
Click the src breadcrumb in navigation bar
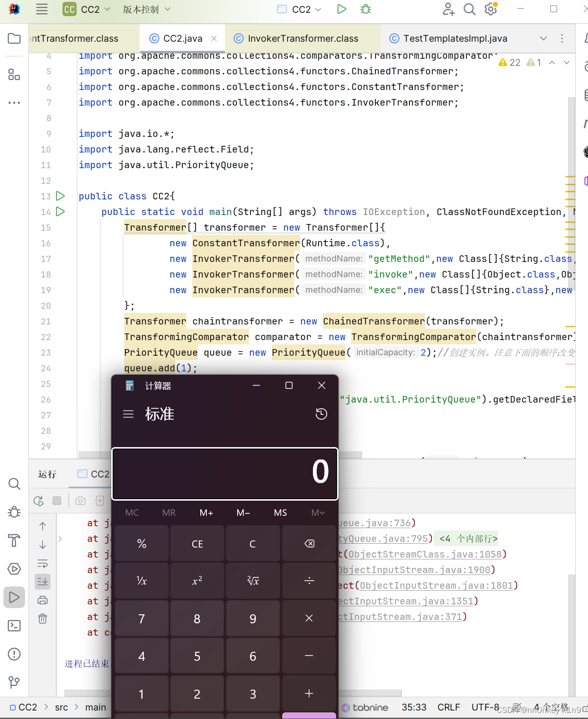coord(62,707)
